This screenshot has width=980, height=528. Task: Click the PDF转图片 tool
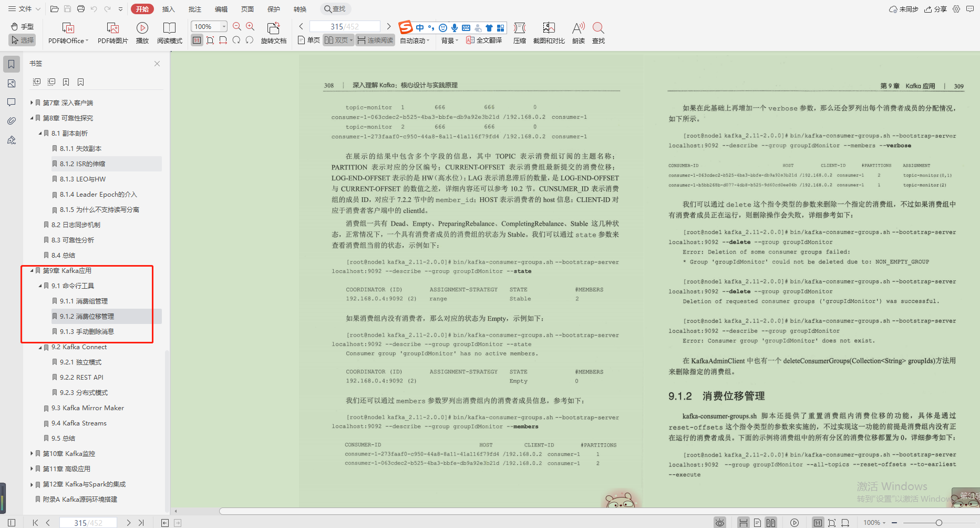(x=113, y=33)
